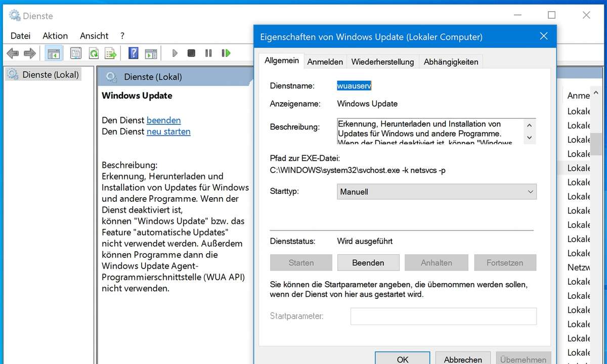Screen dimensions: 607x364
Task: Click the Start service play icon
Action: [175, 53]
